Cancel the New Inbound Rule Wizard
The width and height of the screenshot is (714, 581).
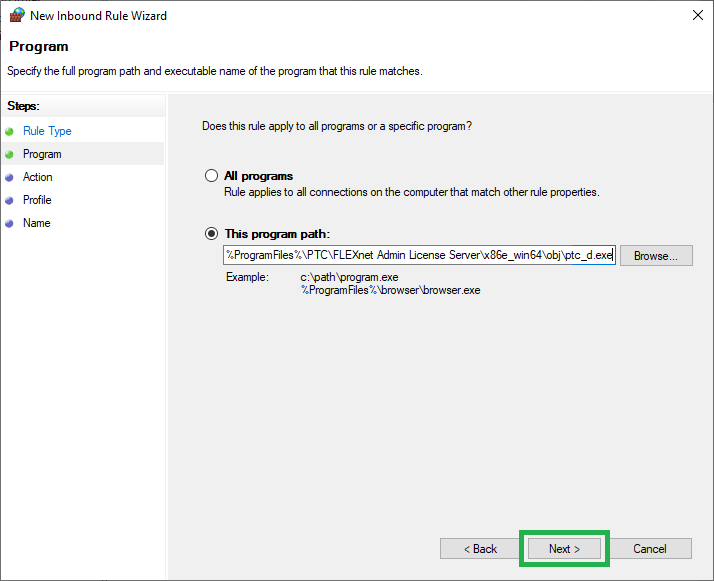(x=650, y=549)
